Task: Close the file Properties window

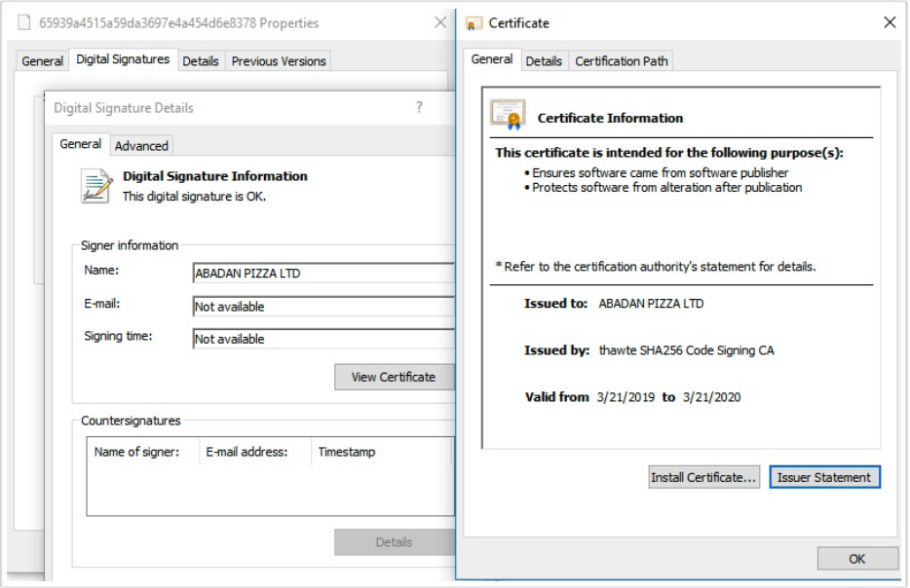Action: coord(440,22)
